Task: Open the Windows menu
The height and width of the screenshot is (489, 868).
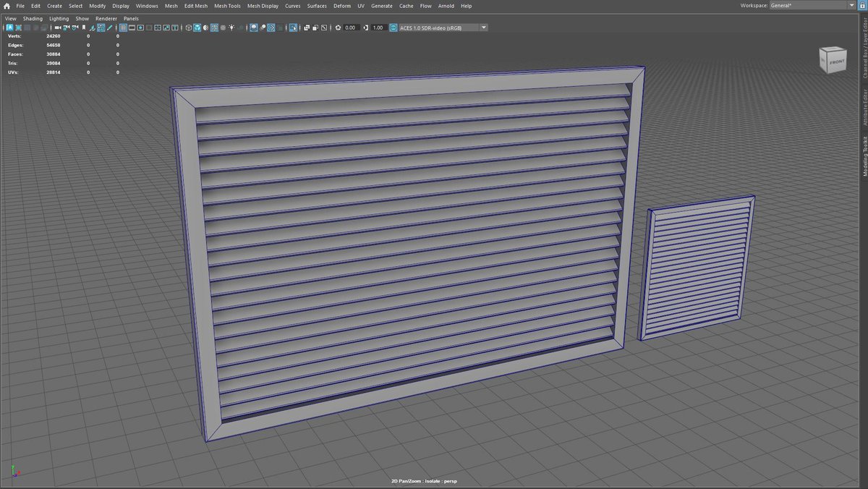Action: 147,6
